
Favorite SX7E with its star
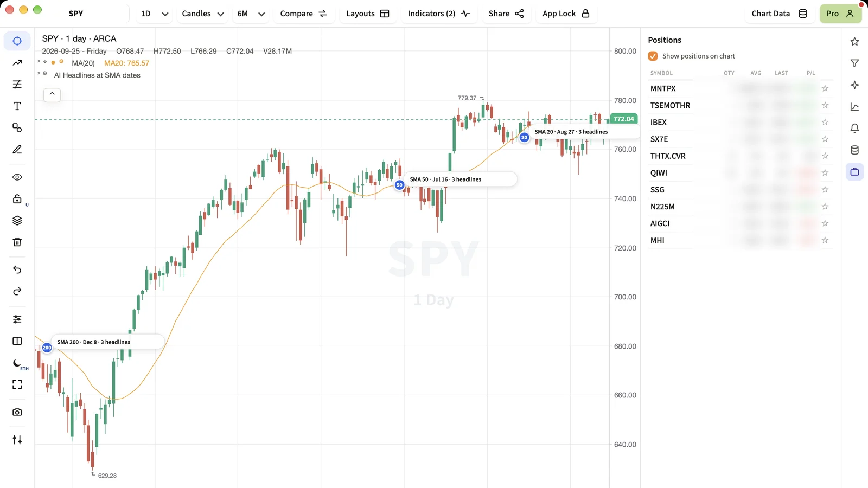pyautogui.click(x=825, y=139)
